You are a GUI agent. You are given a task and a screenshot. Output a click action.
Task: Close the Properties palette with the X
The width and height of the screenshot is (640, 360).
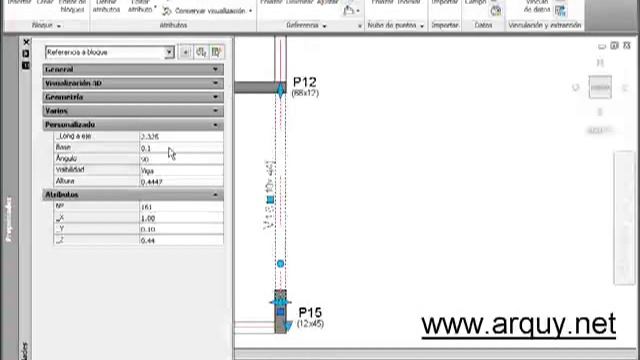click(x=26, y=42)
